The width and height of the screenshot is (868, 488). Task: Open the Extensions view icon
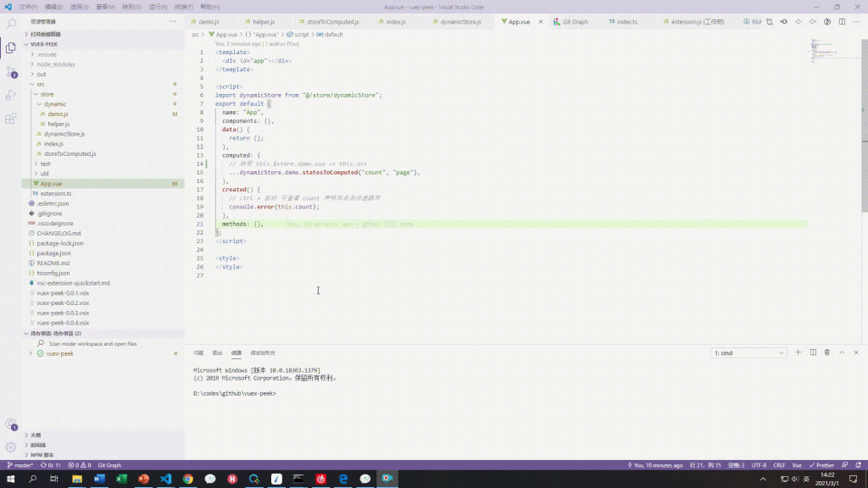tap(11, 119)
